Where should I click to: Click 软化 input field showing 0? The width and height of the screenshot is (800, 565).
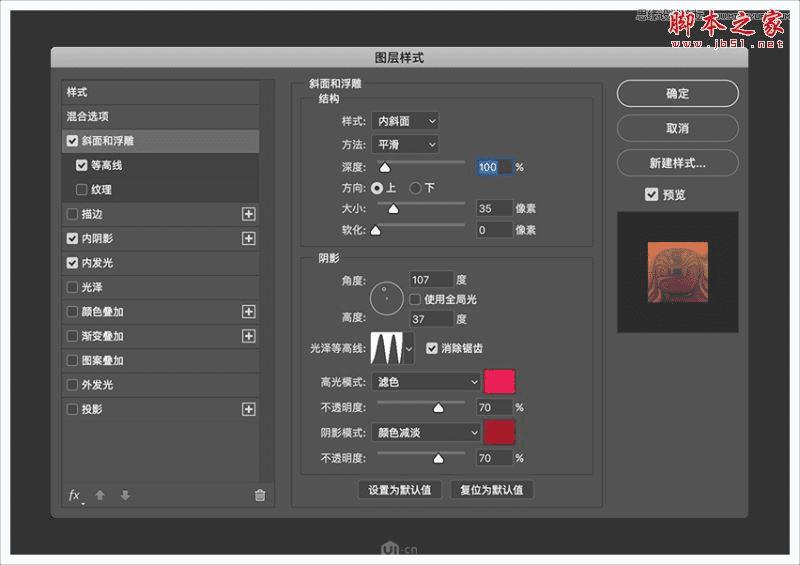click(494, 230)
